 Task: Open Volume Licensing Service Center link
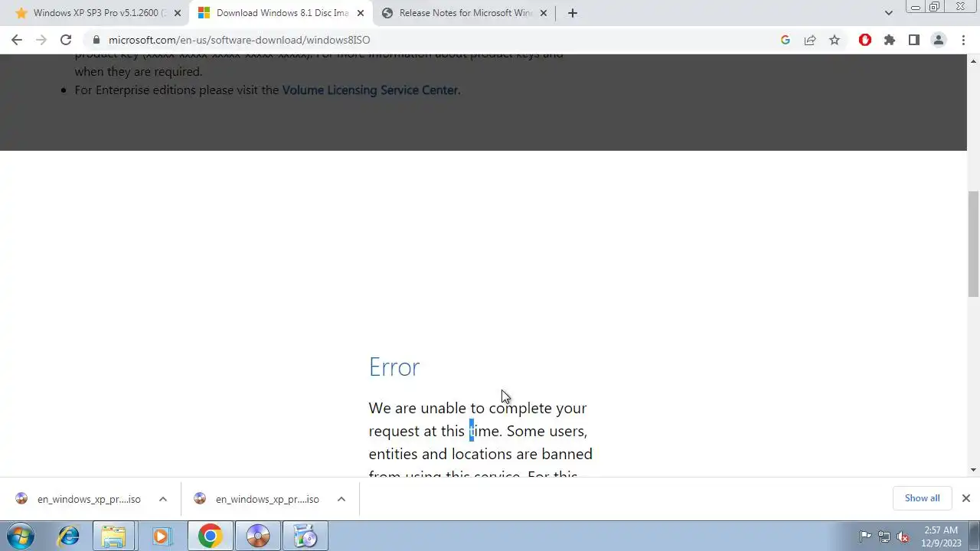(370, 90)
